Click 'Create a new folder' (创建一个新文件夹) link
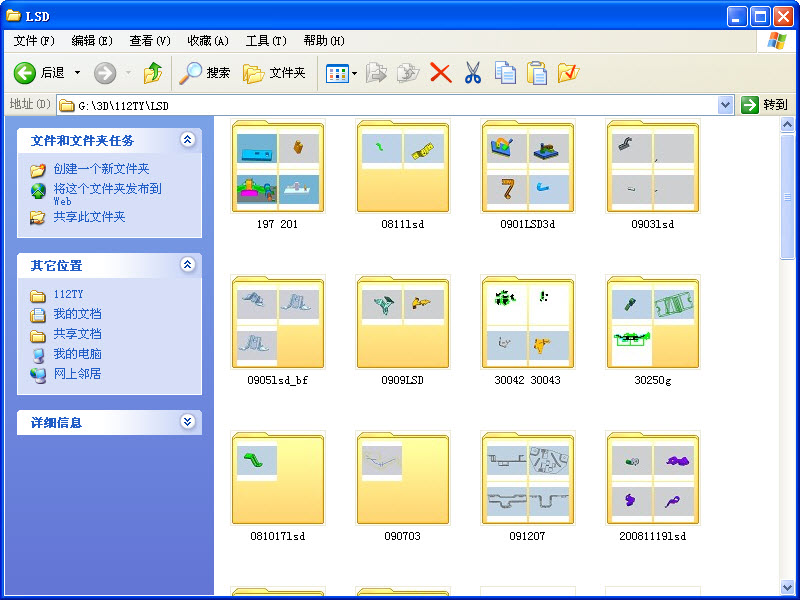Image resolution: width=800 pixels, height=600 pixels. point(101,169)
